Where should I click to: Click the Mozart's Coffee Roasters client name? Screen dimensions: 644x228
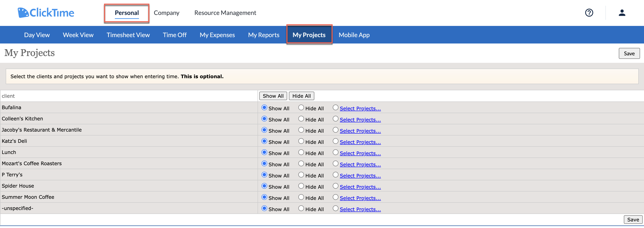coord(32,164)
